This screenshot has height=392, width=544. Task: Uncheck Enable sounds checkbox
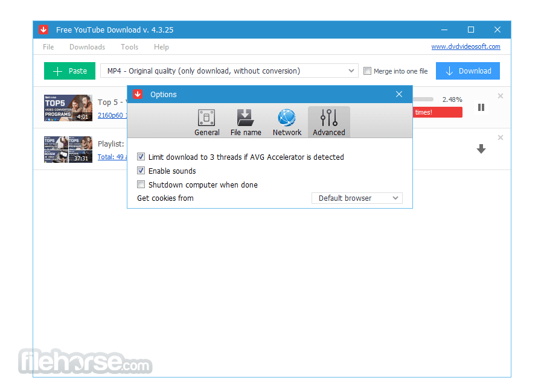click(141, 171)
